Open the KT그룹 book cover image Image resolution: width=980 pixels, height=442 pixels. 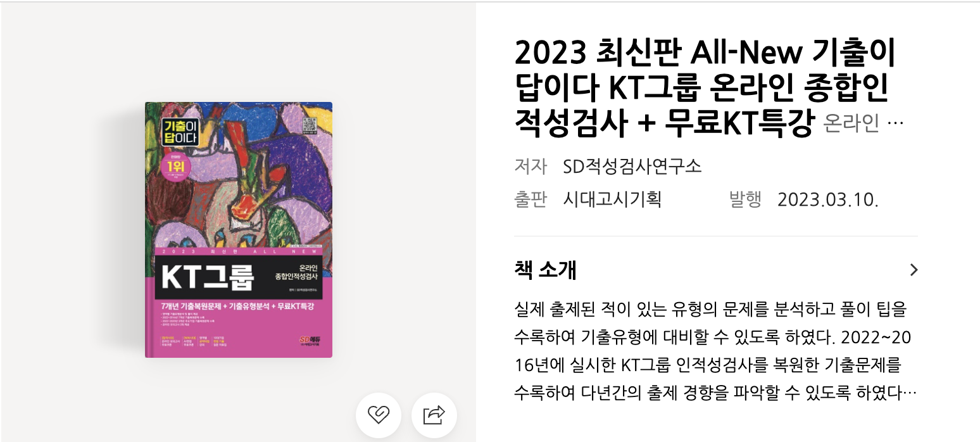[239, 230]
